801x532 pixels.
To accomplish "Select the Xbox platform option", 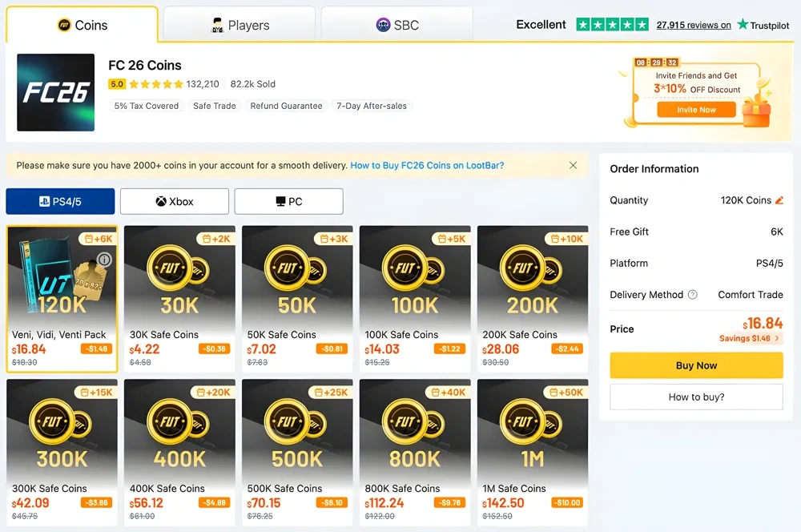I will 175,201.
